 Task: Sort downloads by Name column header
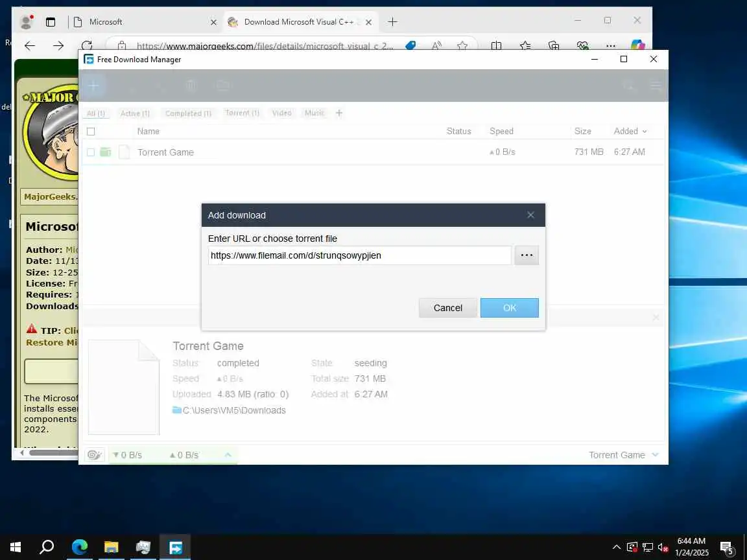(x=148, y=132)
